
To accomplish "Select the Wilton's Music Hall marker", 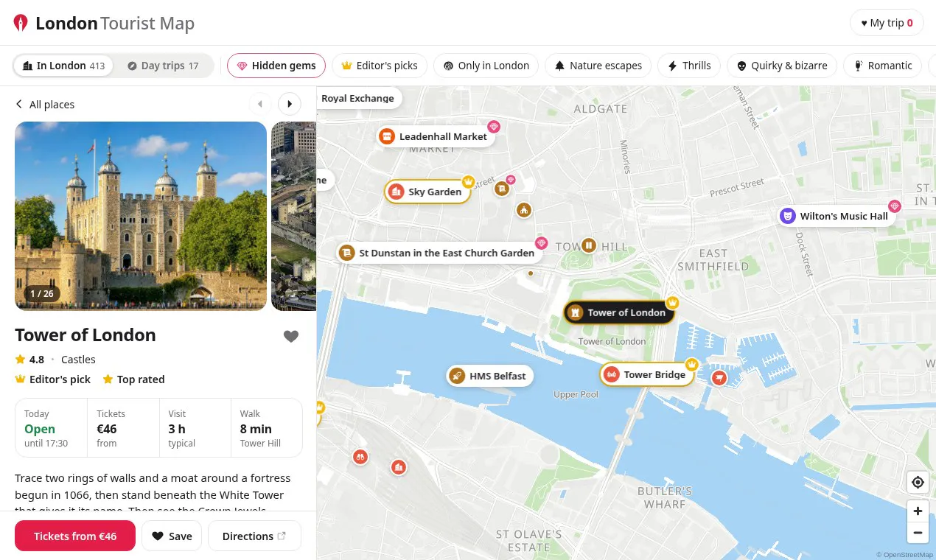I will (837, 216).
